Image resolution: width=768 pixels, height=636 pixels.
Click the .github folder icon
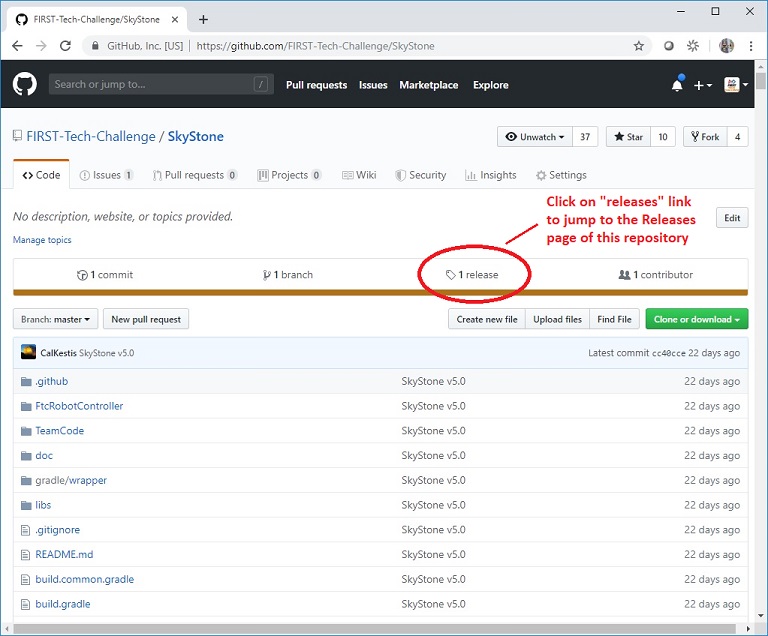tap(26, 381)
